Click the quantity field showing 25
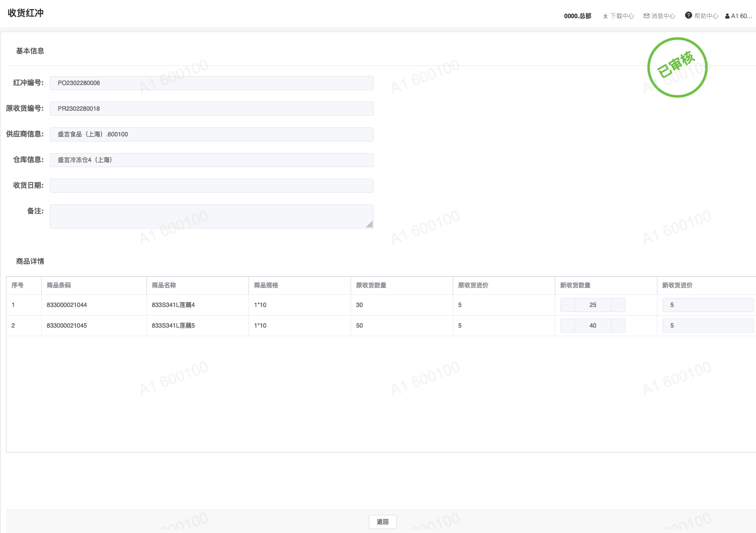 (x=593, y=305)
